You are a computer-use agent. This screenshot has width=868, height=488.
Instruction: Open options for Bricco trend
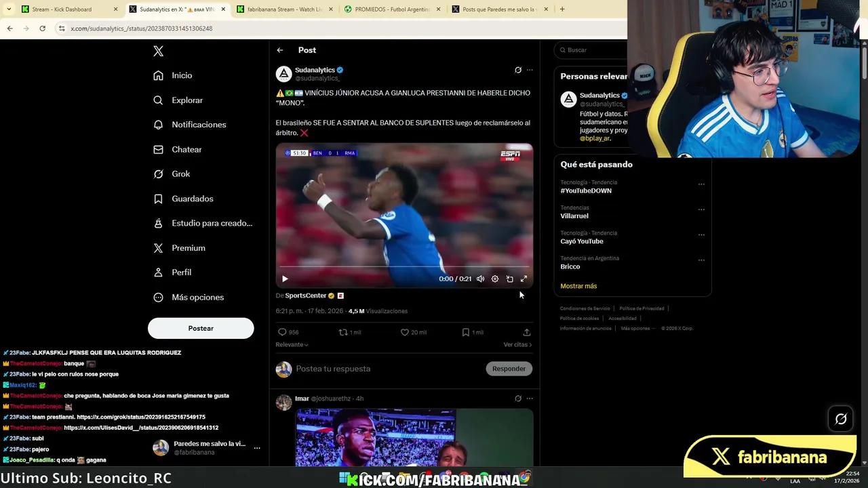click(x=701, y=260)
